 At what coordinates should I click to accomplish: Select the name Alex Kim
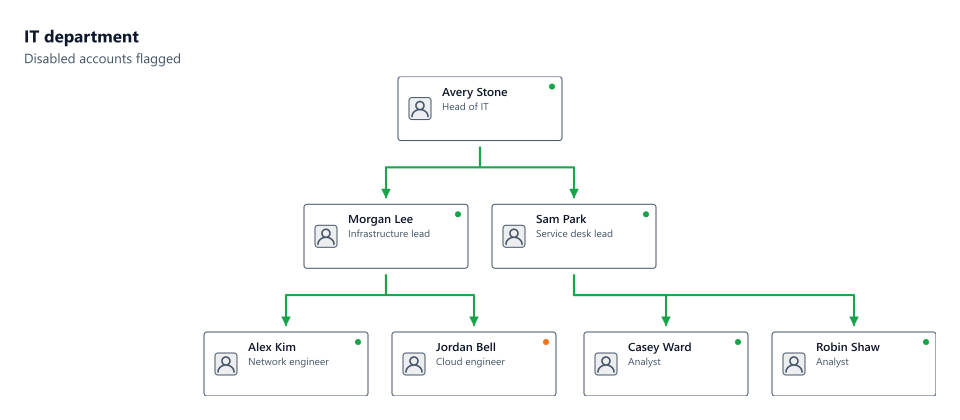point(272,347)
